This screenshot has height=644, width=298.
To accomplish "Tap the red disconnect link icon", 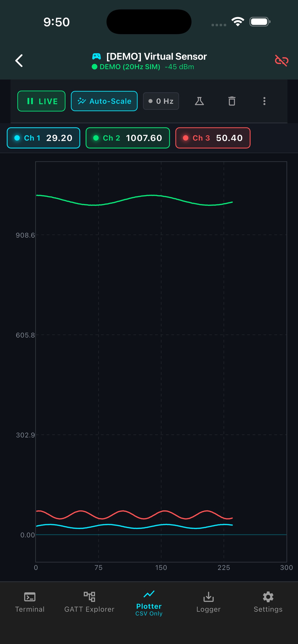I will point(282,61).
